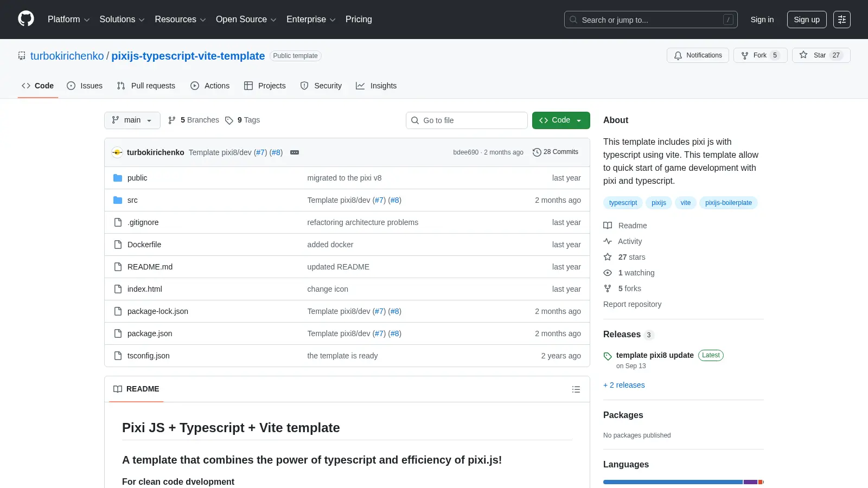Click the pulse icon beside Activity

pyautogui.click(x=608, y=241)
